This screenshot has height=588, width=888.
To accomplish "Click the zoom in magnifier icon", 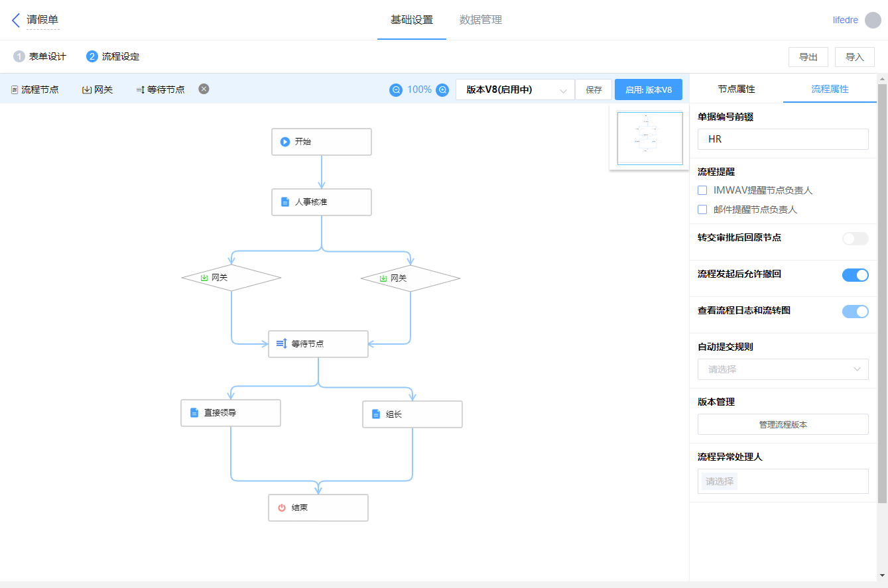I will (442, 89).
